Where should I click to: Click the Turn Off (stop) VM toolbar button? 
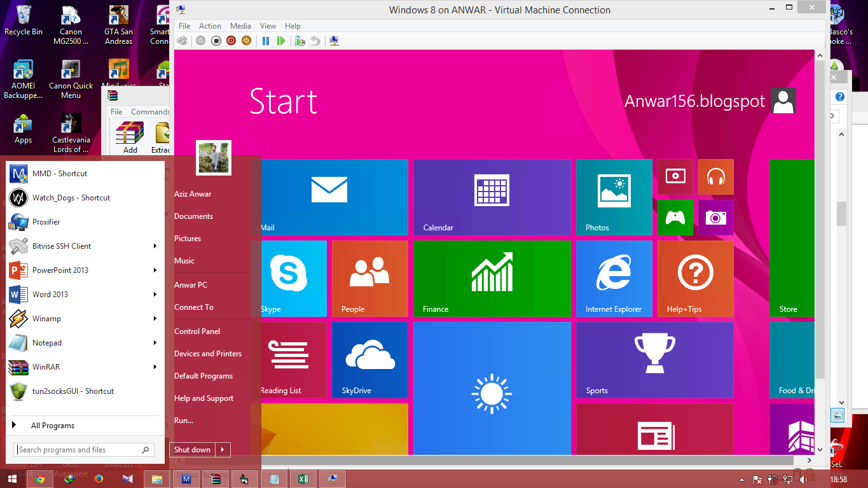216,41
